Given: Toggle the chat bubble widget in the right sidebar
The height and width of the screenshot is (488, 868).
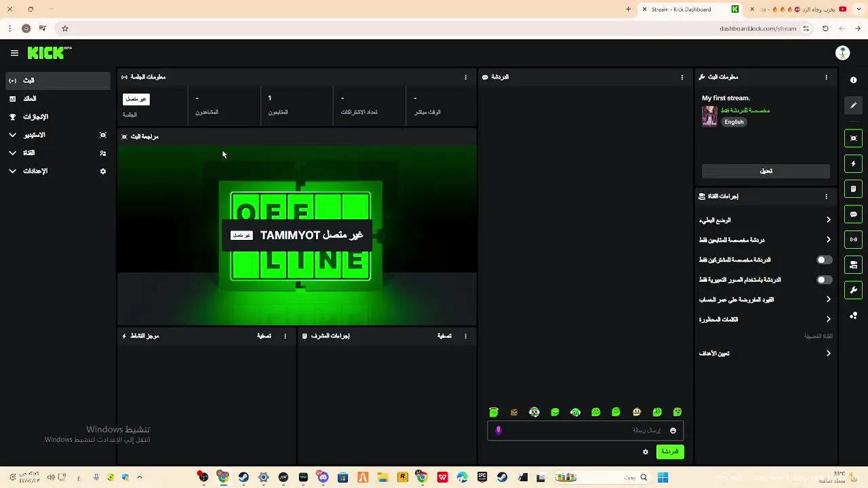Looking at the screenshot, I should click(853, 214).
